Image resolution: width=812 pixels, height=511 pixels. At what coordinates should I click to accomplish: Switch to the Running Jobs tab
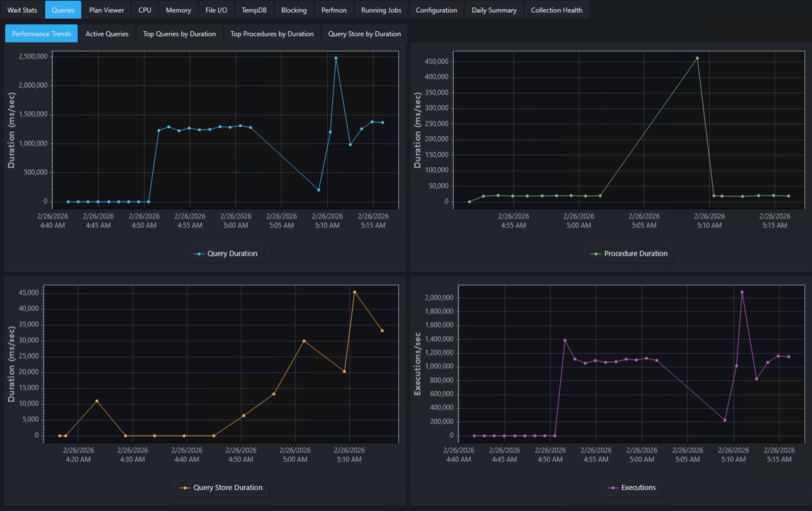(x=381, y=10)
